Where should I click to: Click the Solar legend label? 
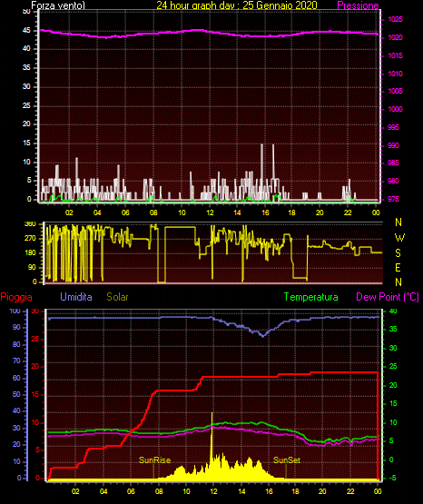(x=117, y=296)
